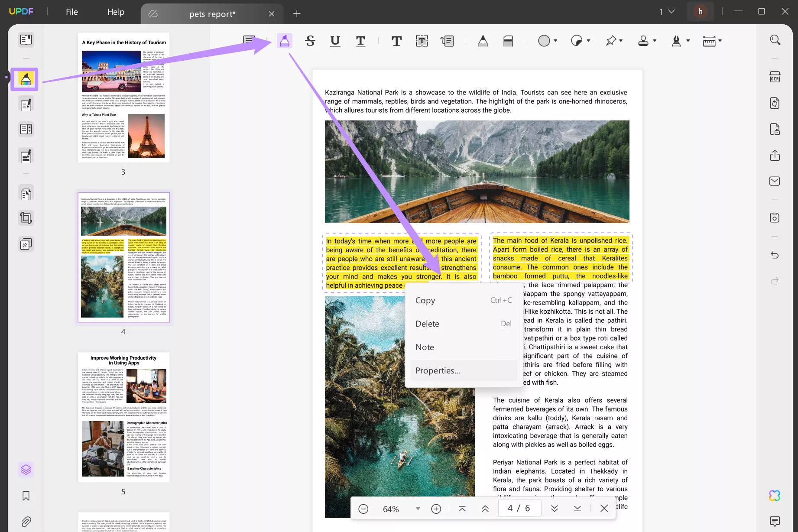Undo the last action

[775, 255]
